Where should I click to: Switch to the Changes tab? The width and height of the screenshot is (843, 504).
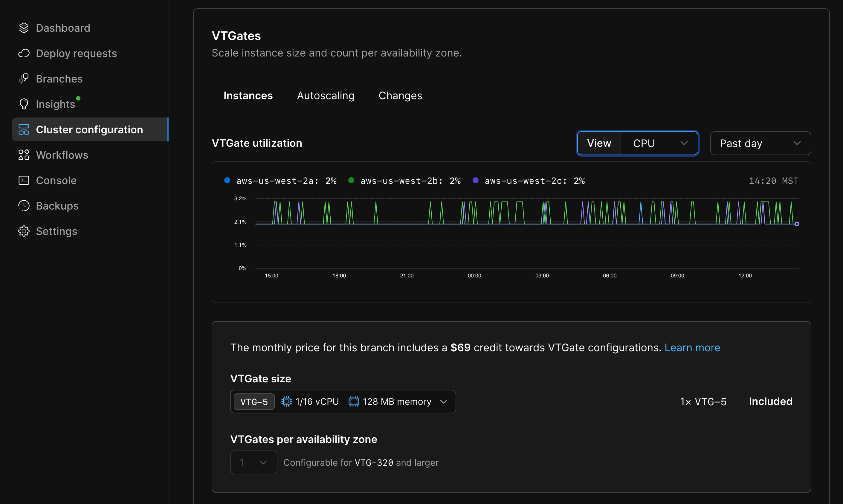pos(400,95)
